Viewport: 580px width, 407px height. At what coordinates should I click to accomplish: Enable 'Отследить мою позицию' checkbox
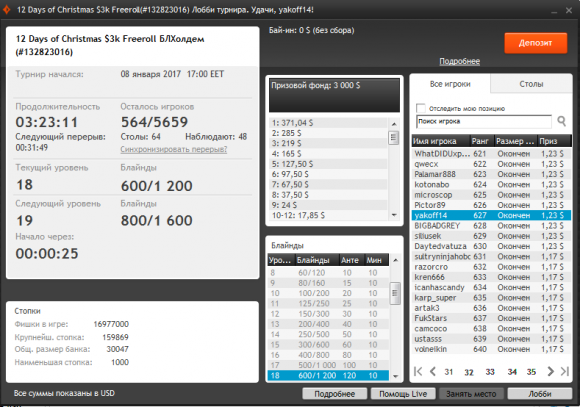421,108
